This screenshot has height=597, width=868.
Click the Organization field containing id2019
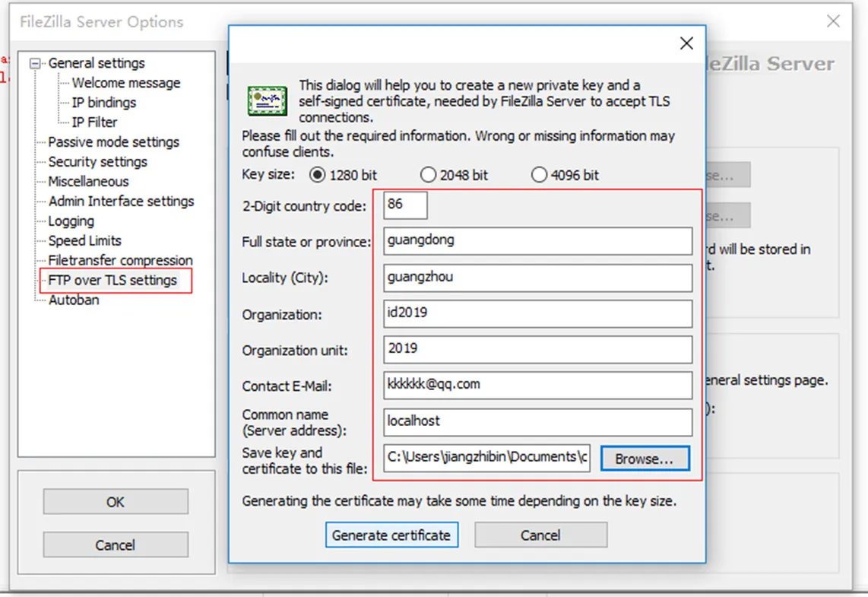[537, 313]
